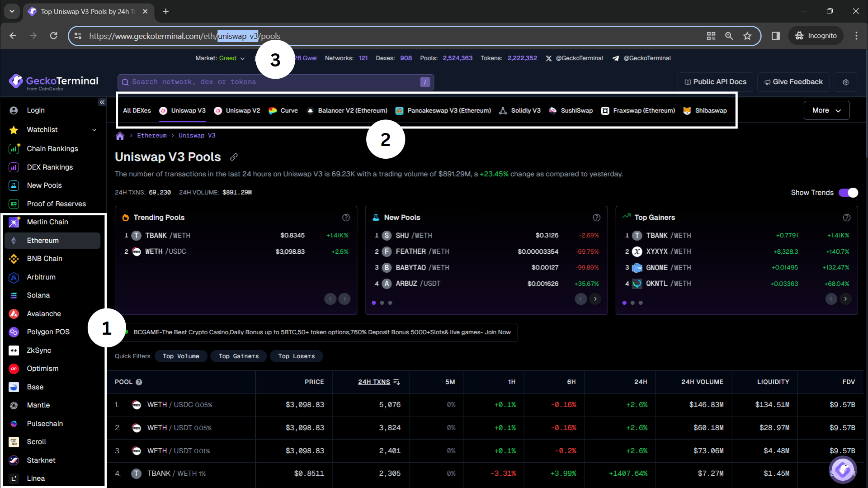Viewport: 868px width, 488px height.
Task: Go back to previous page
Action: [x=13, y=36]
